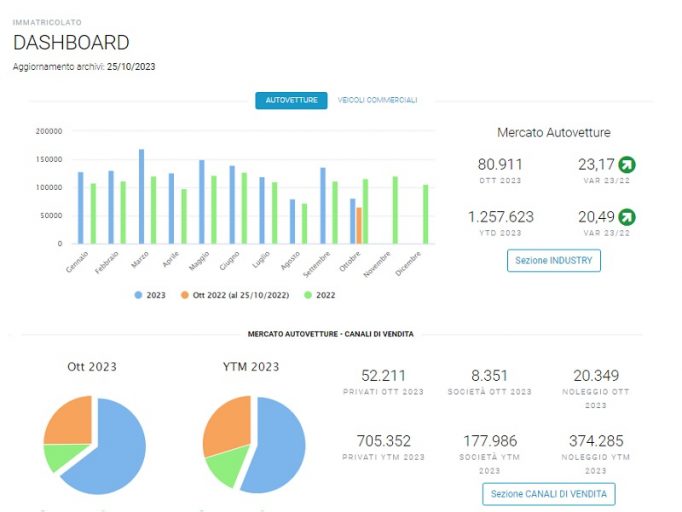The image size is (682, 512).
Task: Click the 52.211 privati value
Action: (x=383, y=375)
